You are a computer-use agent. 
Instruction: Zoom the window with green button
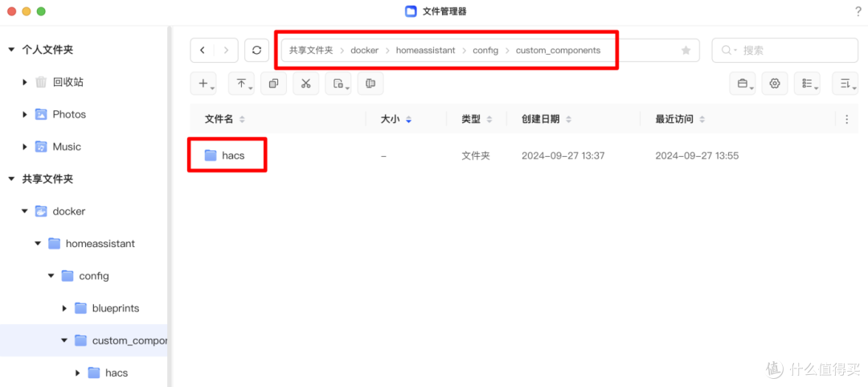(x=40, y=11)
